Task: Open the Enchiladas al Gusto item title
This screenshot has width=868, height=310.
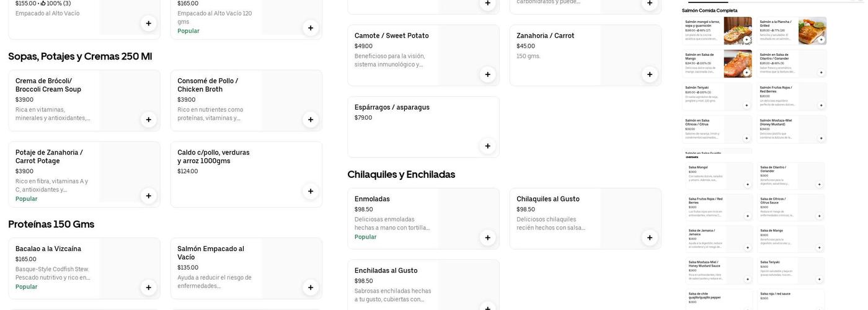Action: [x=386, y=270]
